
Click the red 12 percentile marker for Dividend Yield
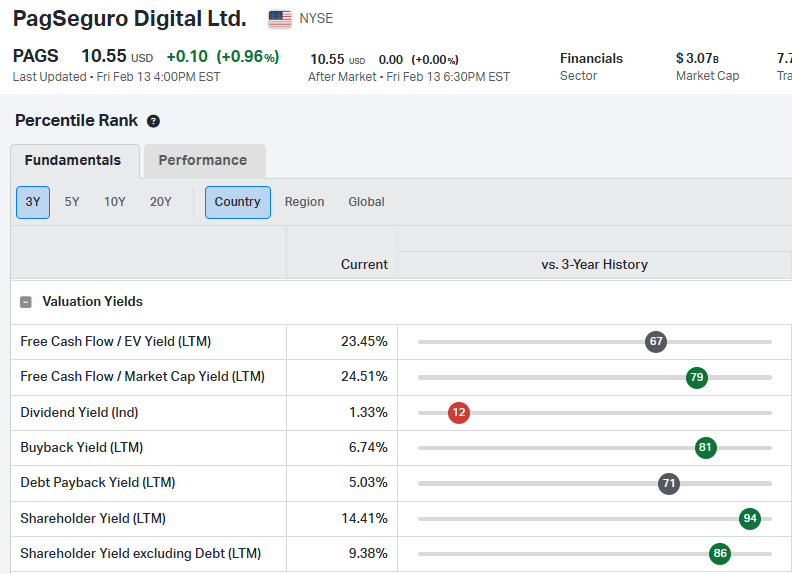[459, 413]
